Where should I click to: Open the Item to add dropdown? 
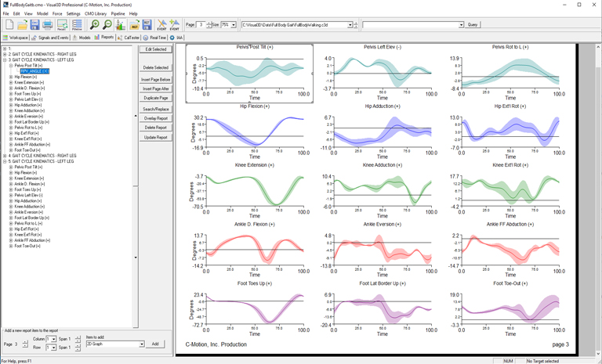(x=142, y=344)
